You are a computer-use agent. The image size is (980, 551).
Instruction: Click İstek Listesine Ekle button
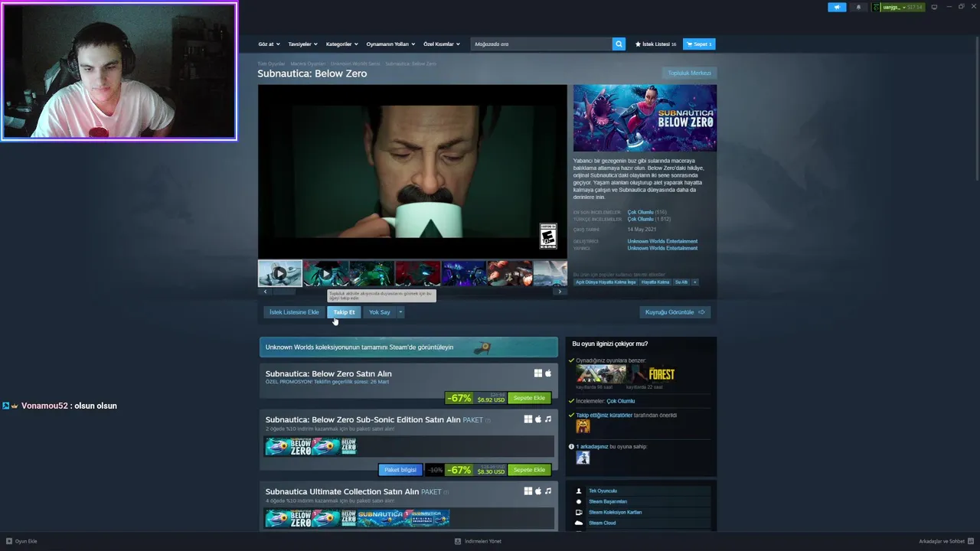coord(294,312)
